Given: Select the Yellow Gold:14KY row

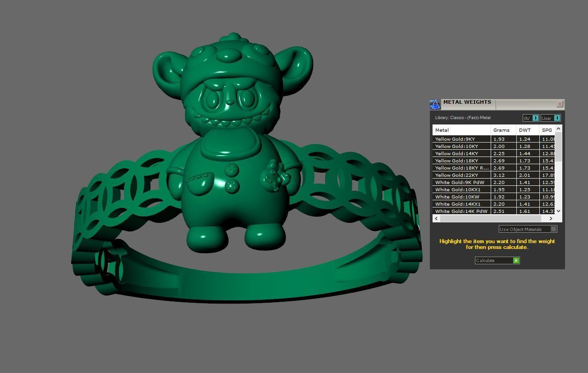Looking at the screenshot, I should pos(494,153).
